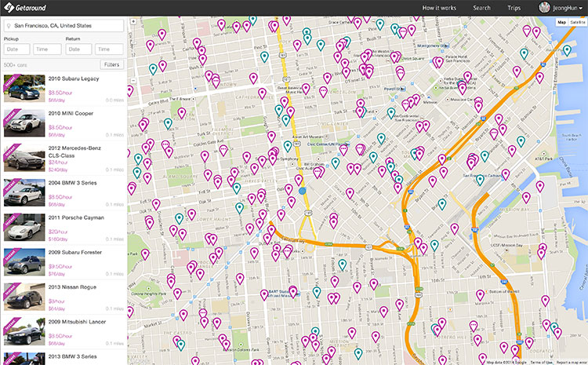
Task: Open the 2012 Mercedes-Benz CLS-Class listing
Action: [64, 158]
